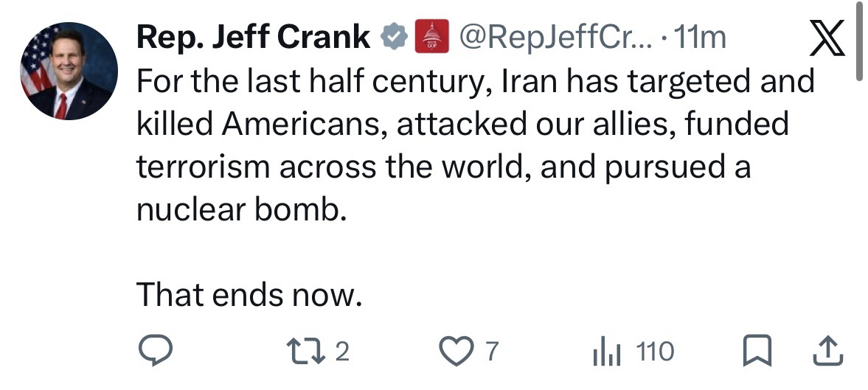Click the "That ends now." line
The width and height of the screenshot is (868, 390).
tap(250, 295)
